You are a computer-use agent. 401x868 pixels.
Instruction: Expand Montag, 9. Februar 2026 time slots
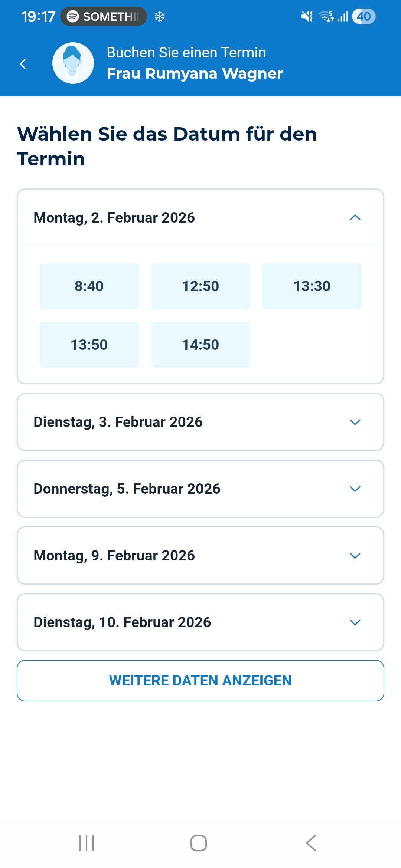[x=355, y=556]
